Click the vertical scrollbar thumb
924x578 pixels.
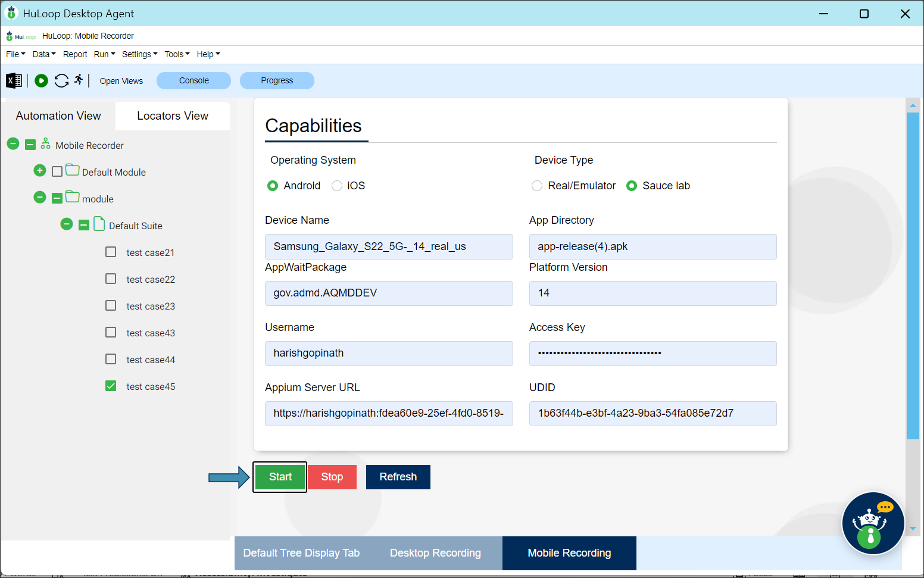coord(913,276)
